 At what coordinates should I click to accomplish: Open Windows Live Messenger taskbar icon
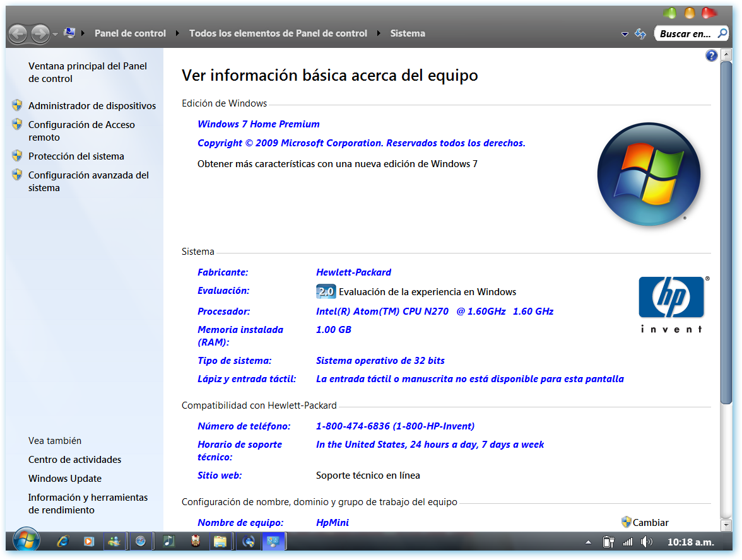[x=114, y=541]
